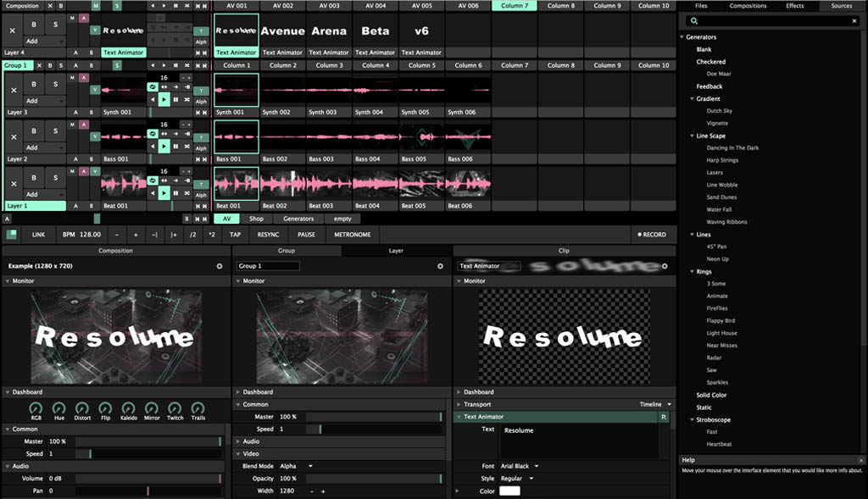Click the Hue dashboard knob
Screen dimensions: 868x499
click(59, 408)
